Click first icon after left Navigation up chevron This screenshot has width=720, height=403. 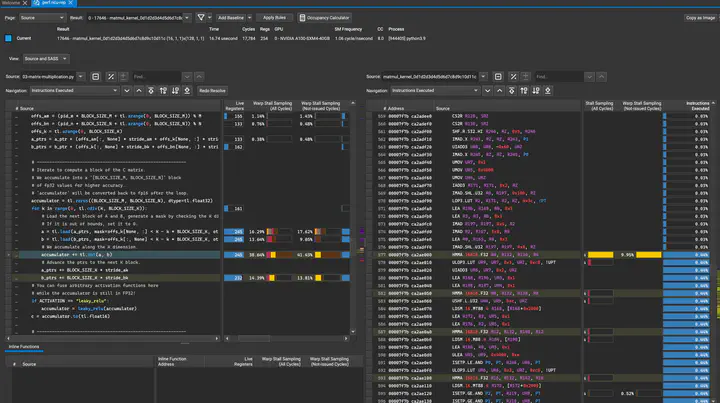coord(151,91)
